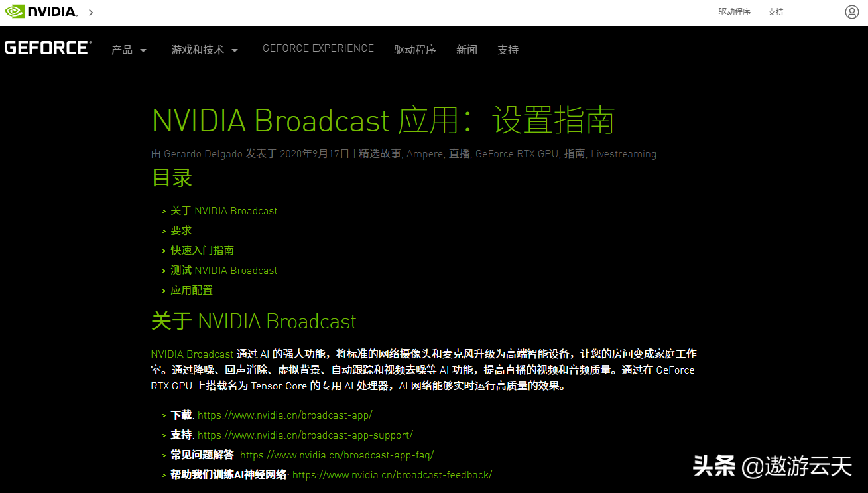The width and height of the screenshot is (868, 493).
Task: Expand the 产品 dropdown menu
Action: click(129, 50)
